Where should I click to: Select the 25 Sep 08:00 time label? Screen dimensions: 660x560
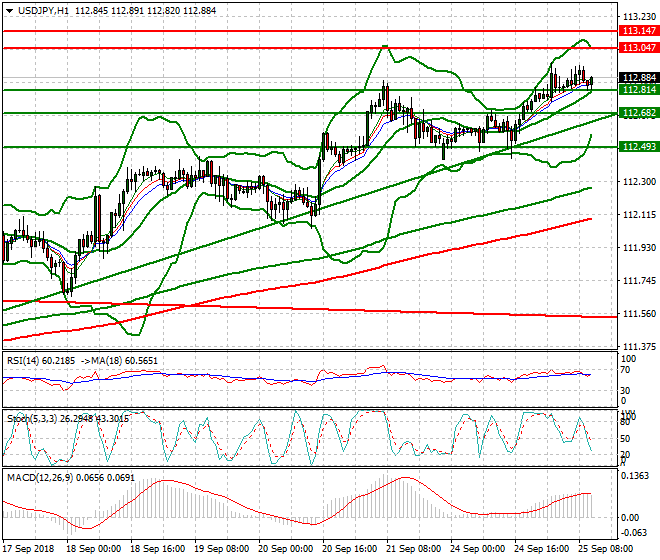[x=605, y=549]
